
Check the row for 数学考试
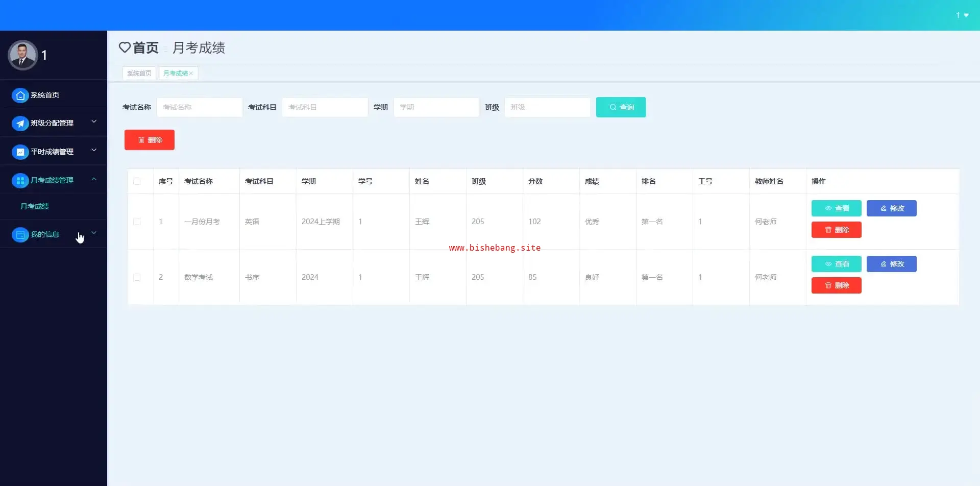tap(137, 277)
